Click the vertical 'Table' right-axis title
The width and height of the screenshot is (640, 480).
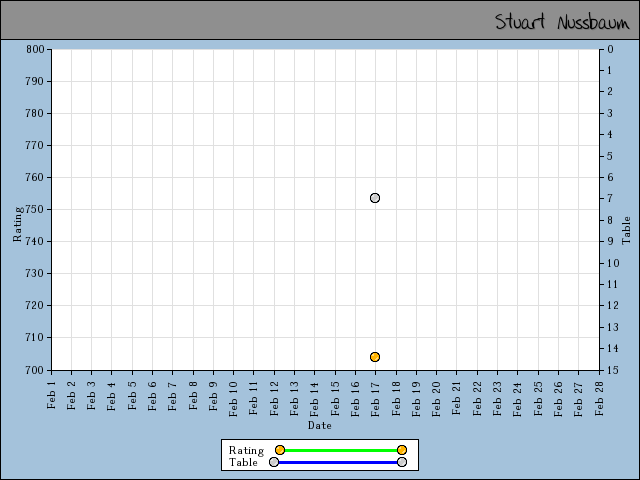[x=626, y=231]
